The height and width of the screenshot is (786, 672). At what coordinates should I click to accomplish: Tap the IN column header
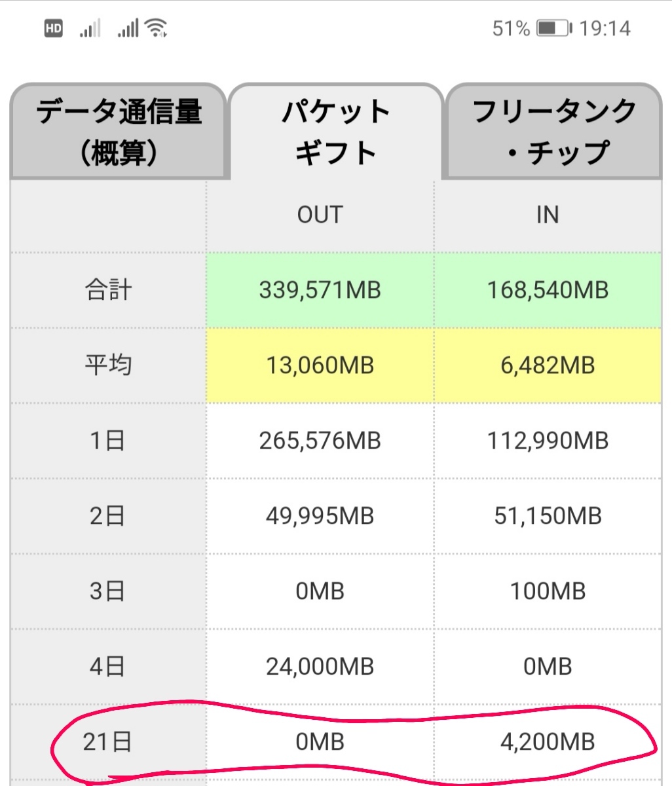click(548, 215)
